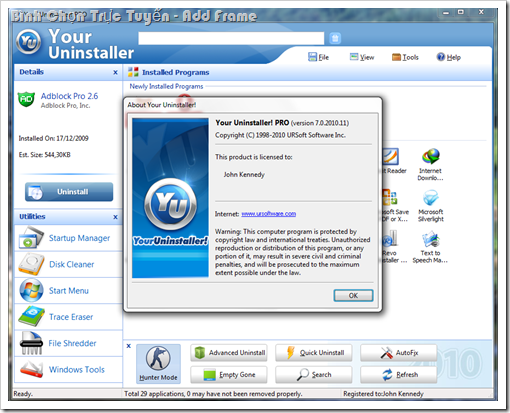
Task: Open Start Menu utility
Action: (x=69, y=291)
